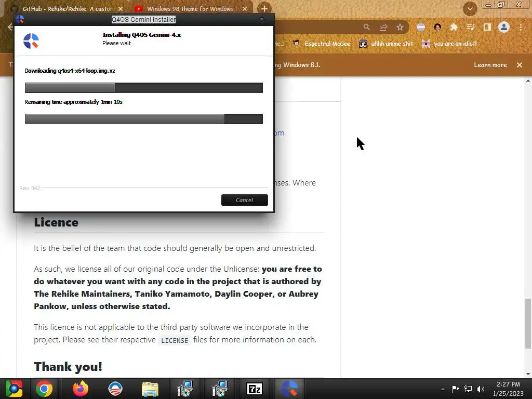The height and width of the screenshot is (399, 532).
Task: Click the Chrome back arrow
Action: (x=10, y=27)
